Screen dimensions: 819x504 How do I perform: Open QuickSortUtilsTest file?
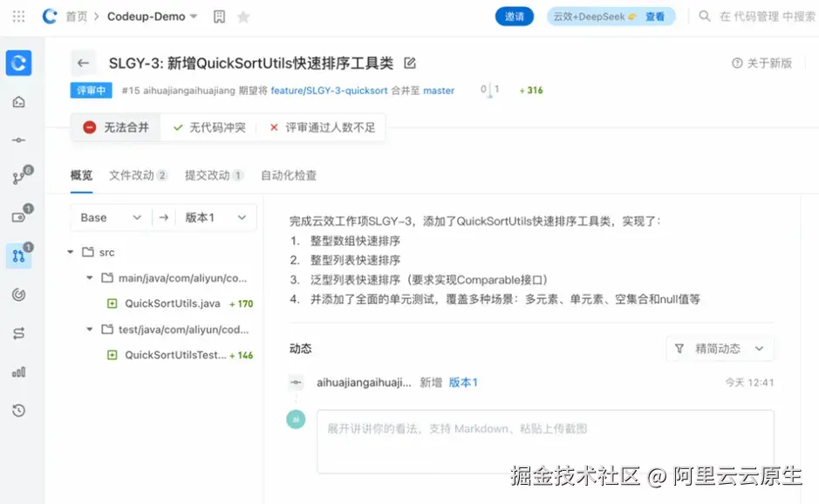(175, 355)
